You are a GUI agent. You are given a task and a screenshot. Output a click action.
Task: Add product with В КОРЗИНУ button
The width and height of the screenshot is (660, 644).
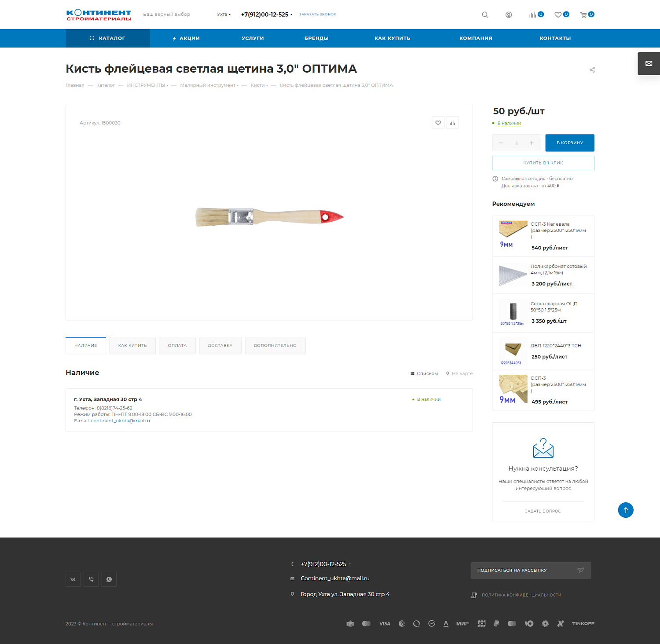(x=570, y=143)
